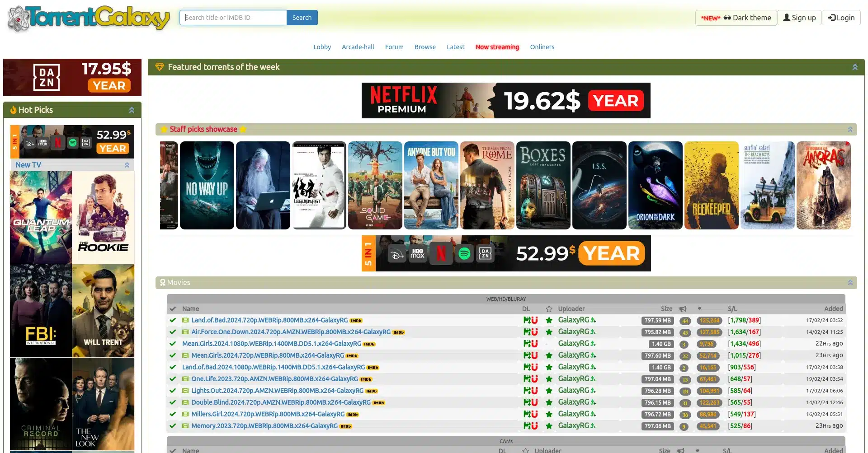Open the Latest menu item

tap(456, 47)
